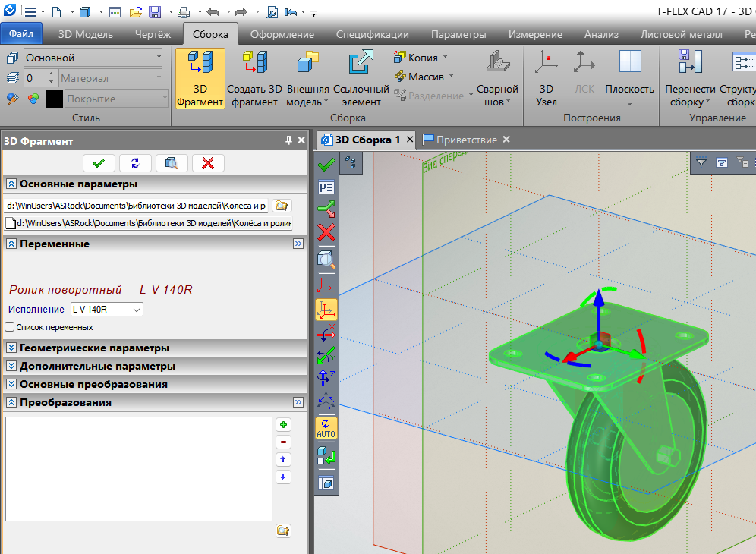The height and width of the screenshot is (554, 756).
Task: Click the Массив array button
Action: point(424,76)
